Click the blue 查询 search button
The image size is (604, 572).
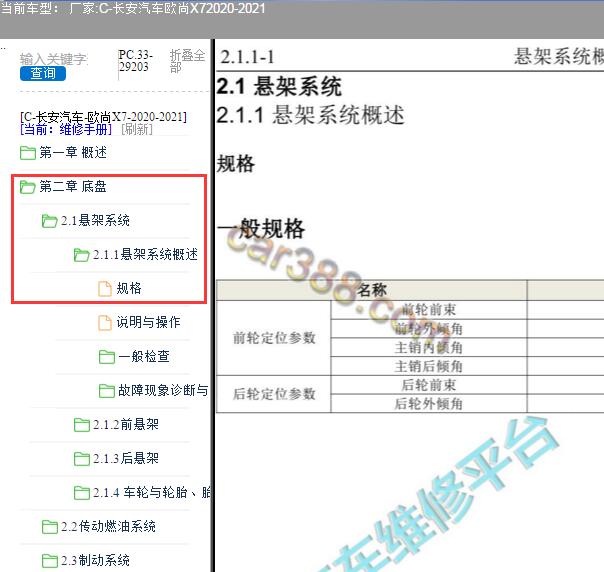pyautogui.click(x=43, y=73)
